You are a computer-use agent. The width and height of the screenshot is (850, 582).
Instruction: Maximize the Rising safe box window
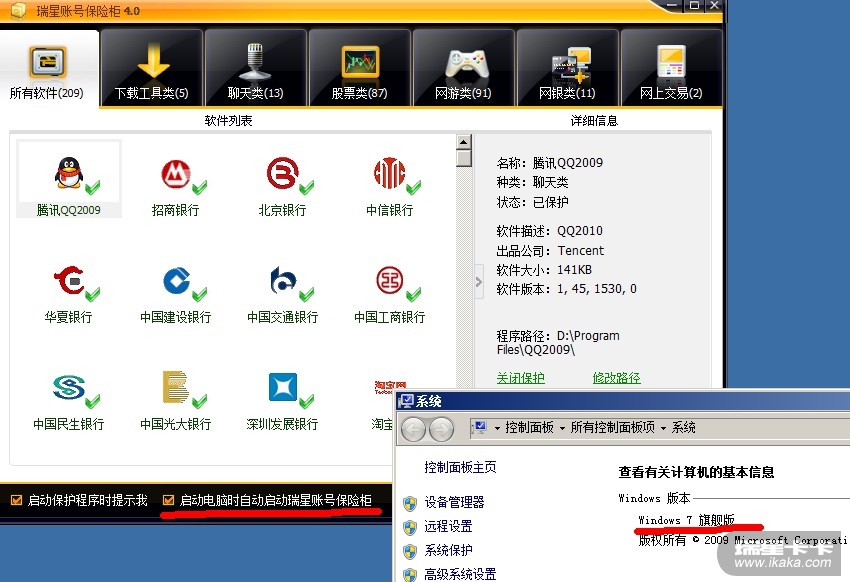click(x=694, y=6)
